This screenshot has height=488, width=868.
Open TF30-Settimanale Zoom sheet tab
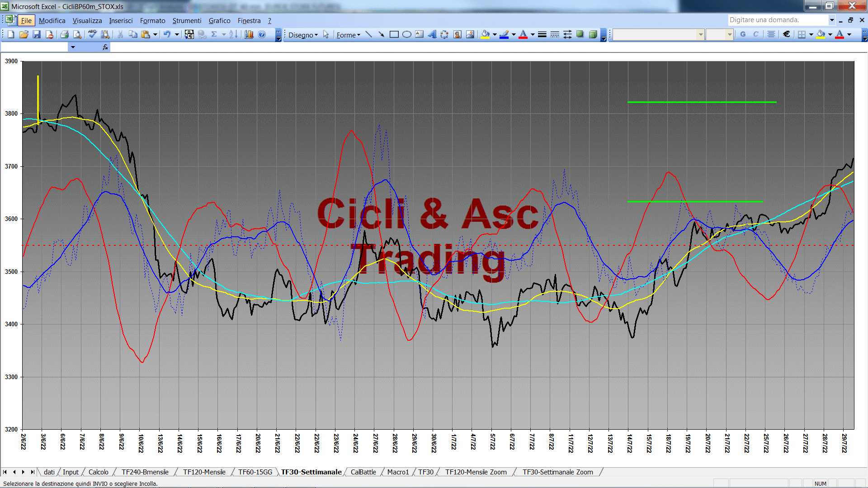[557, 472]
